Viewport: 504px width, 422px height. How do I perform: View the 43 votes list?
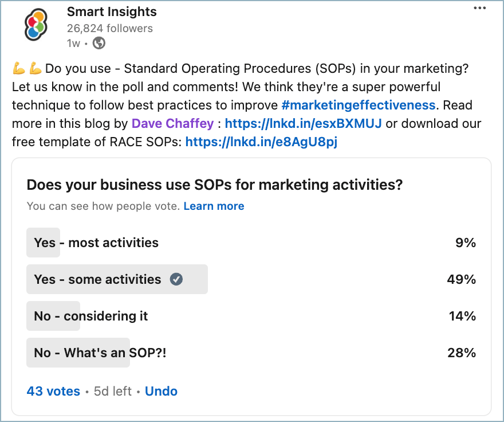tap(53, 391)
